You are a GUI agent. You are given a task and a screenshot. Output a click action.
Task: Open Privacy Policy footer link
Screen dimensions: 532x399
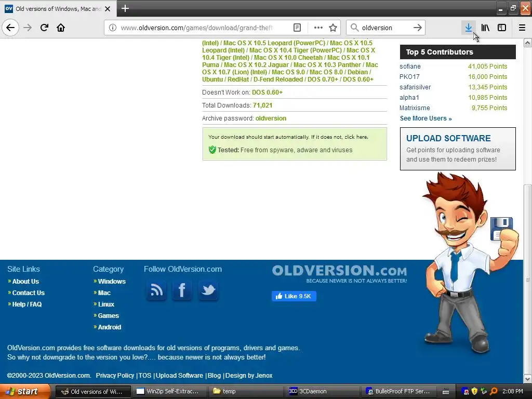point(115,376)
